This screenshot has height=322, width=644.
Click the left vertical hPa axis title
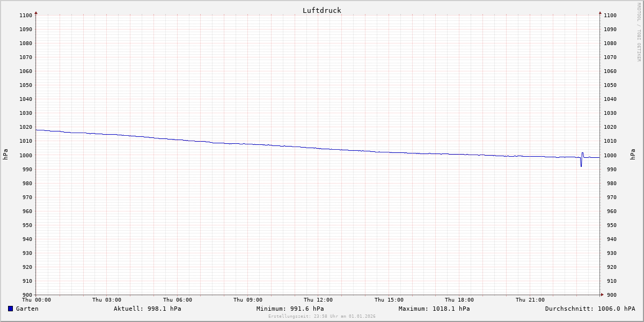pos(5,155)
